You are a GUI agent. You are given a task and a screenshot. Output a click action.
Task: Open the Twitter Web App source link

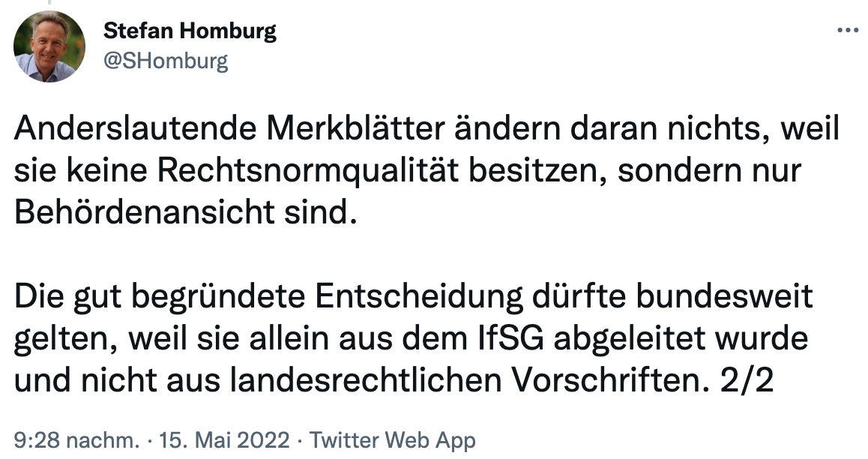(x=392, y=440)
